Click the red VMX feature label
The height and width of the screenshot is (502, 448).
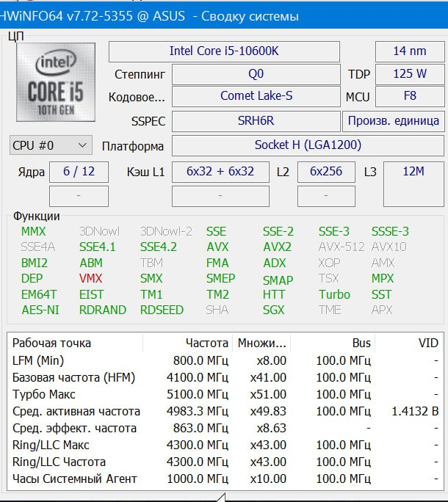point(90,278)
